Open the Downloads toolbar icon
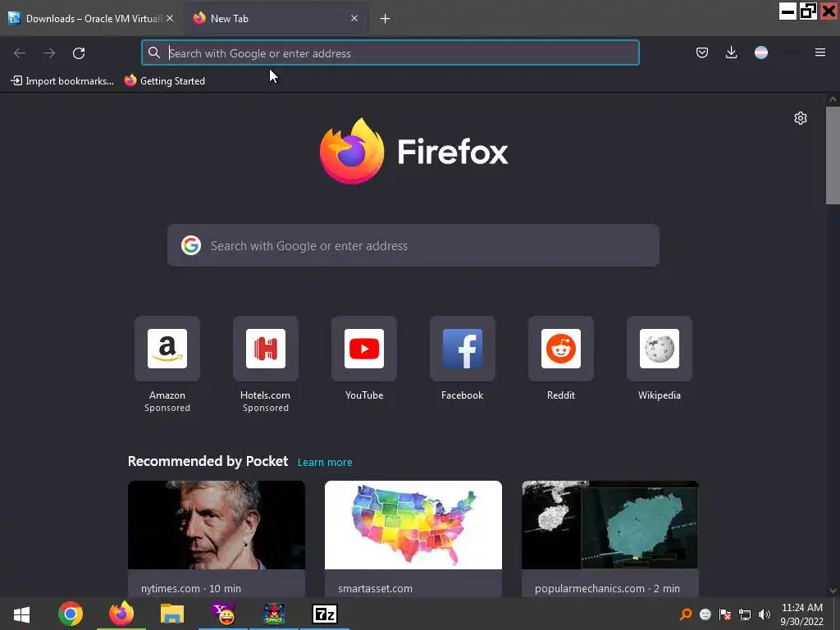The image size is (840, 630). 731,52
